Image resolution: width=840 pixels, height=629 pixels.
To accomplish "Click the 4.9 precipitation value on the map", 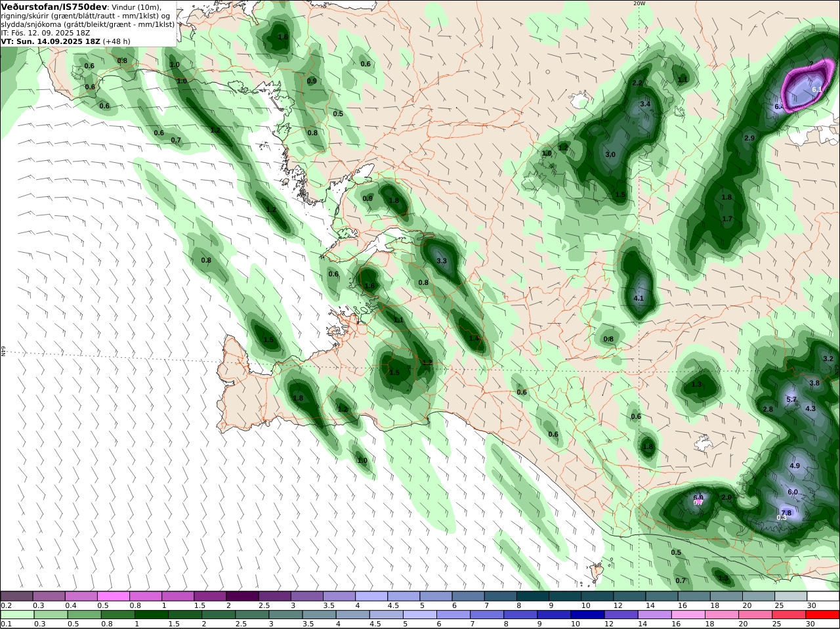I will pyautogui.click(x=795, y=466).
